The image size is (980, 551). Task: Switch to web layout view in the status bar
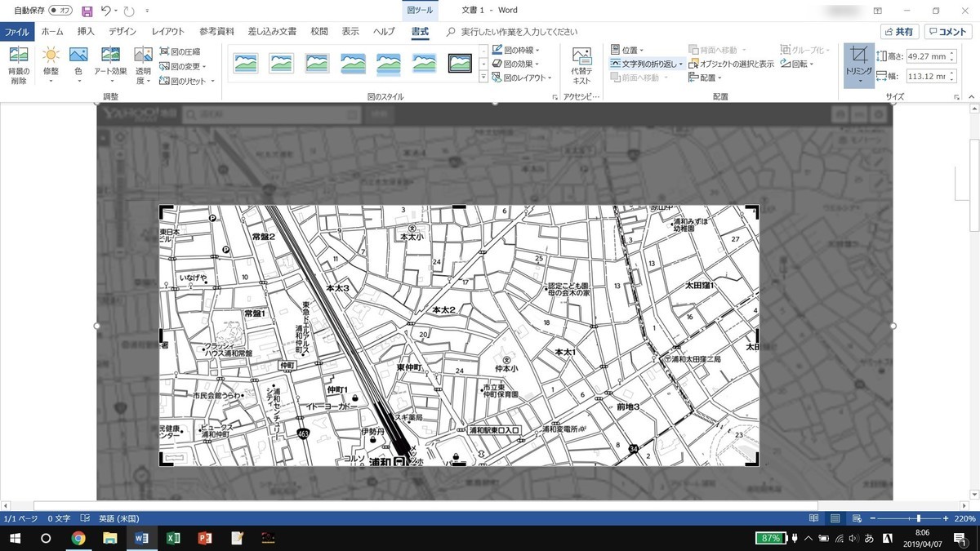point(857,518)
